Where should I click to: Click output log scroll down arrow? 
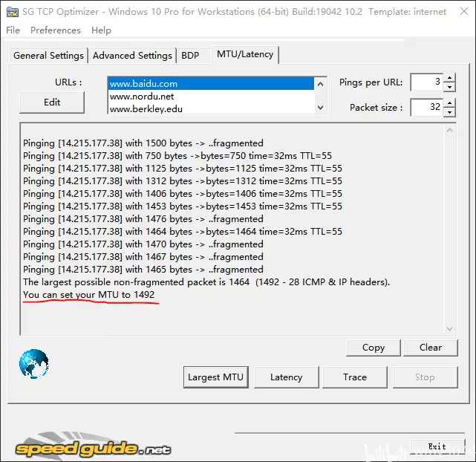[449, 329]
